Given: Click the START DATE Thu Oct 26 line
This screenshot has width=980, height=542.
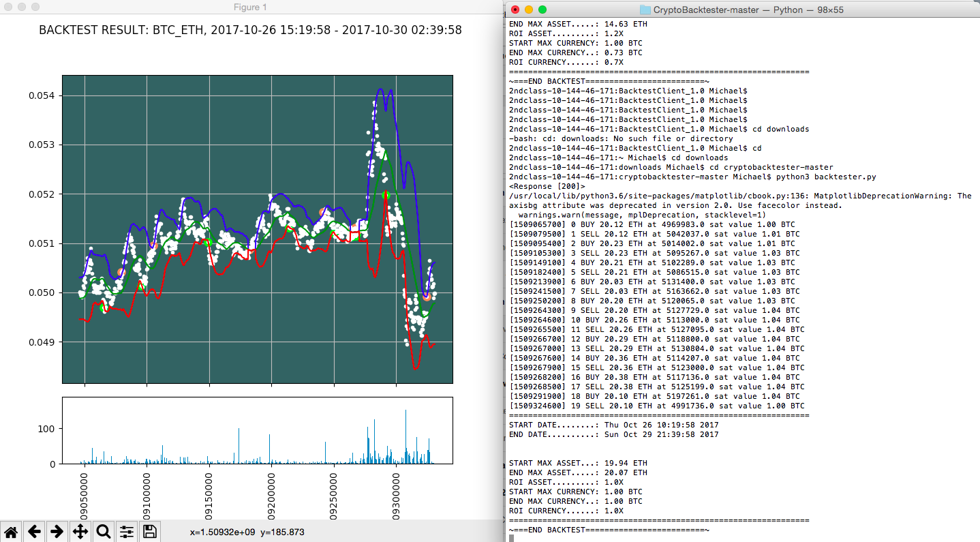Looking at the screenshot, I should [613, 425].
